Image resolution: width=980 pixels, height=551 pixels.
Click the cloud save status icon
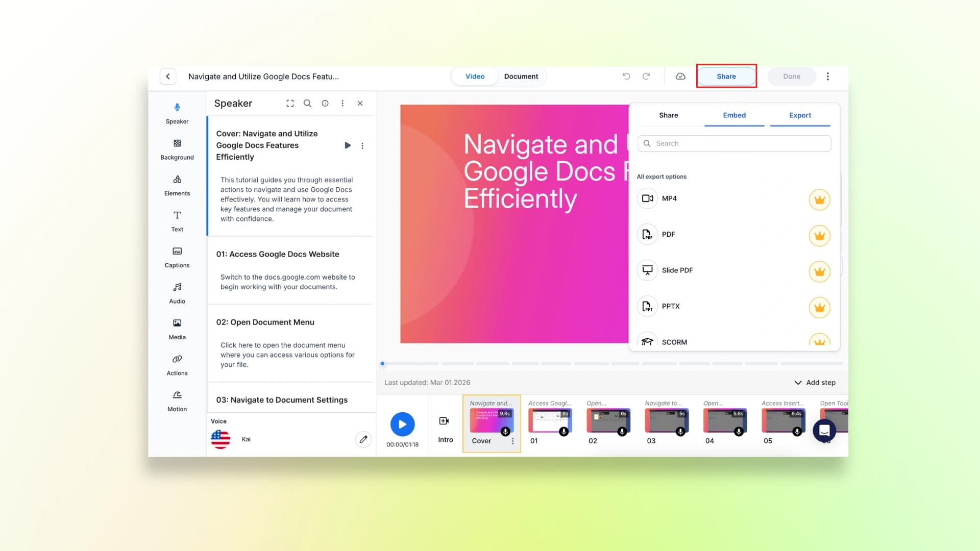click(x=680, y=77)
